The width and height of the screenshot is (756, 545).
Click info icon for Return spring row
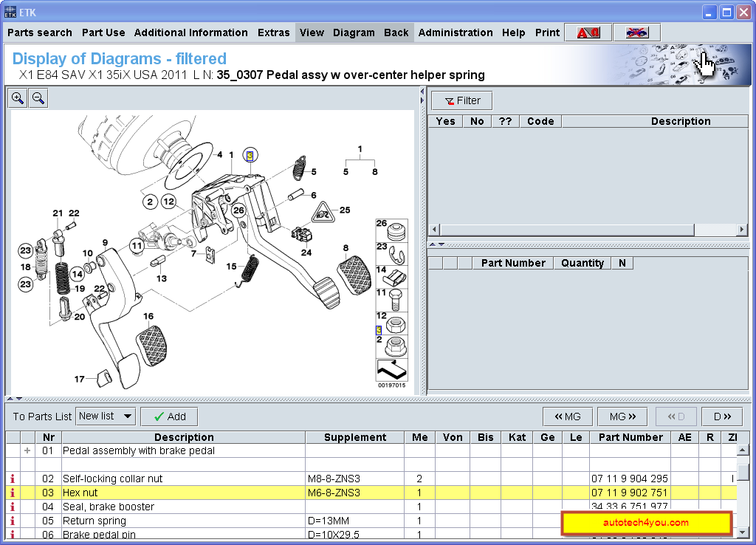pos(13,521)
